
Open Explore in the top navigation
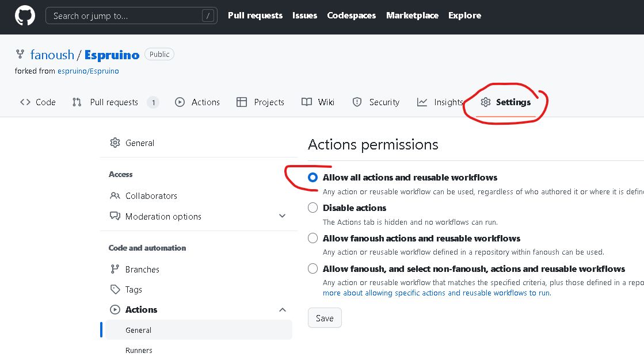click(x=464, y=16)
